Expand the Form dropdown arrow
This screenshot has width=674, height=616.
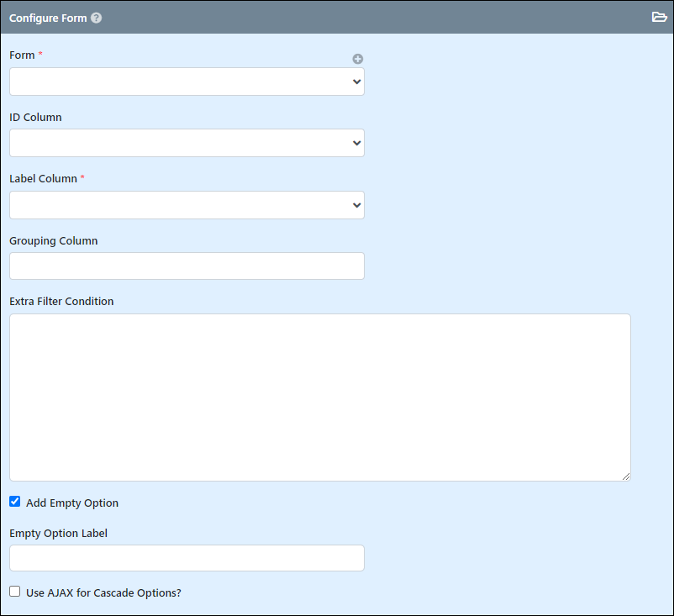pyautogui.click(x=356, y=82)
